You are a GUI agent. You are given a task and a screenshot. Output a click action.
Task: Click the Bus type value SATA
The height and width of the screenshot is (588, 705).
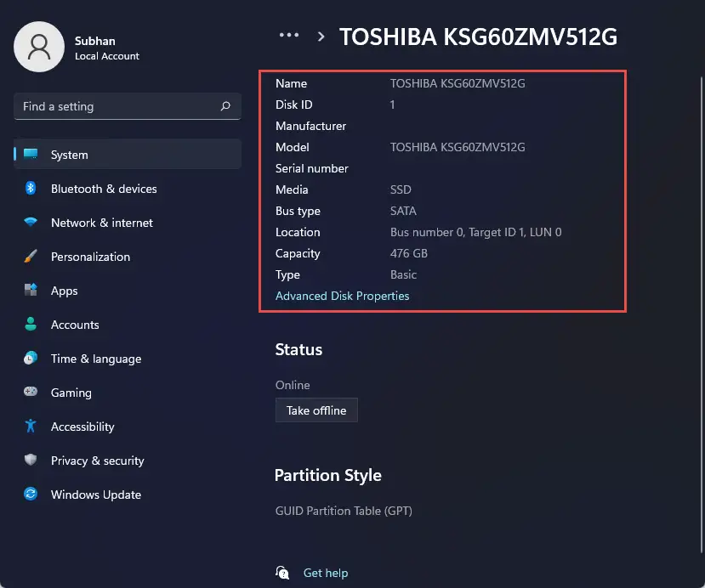click(403, 211)
